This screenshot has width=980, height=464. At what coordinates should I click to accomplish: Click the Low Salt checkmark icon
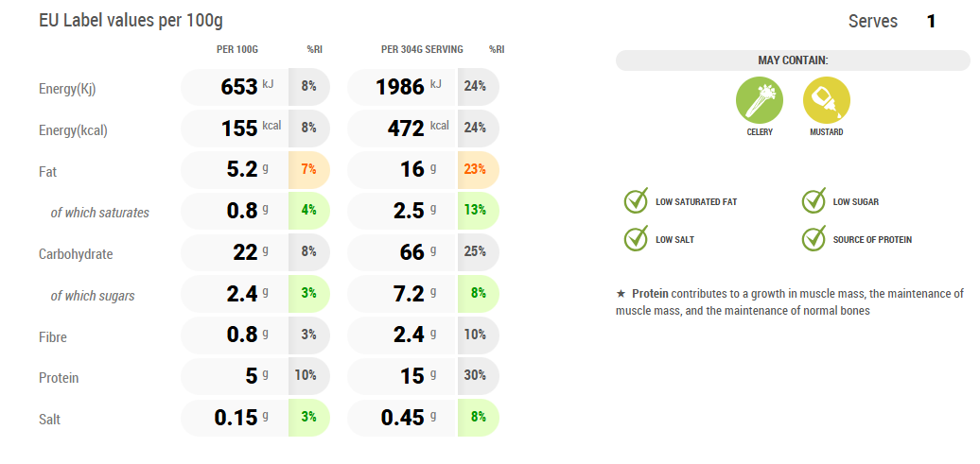pos(636,239)
